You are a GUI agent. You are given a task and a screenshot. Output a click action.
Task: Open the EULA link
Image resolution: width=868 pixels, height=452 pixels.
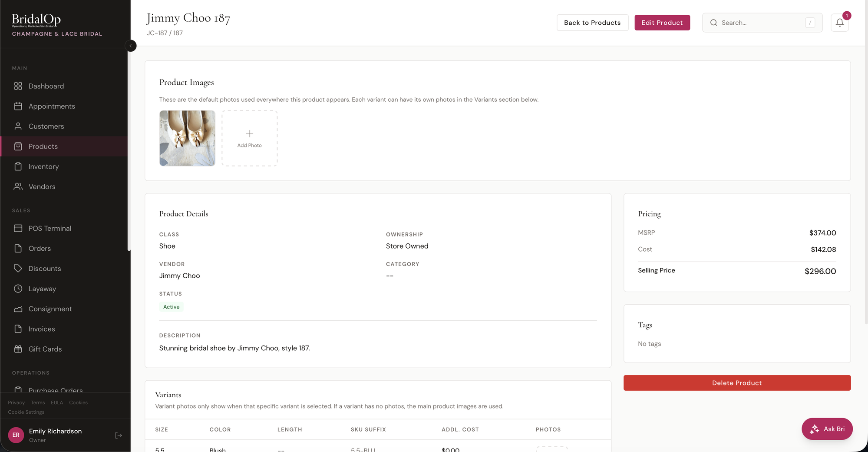pyautogui.click(x=57, y=402)
